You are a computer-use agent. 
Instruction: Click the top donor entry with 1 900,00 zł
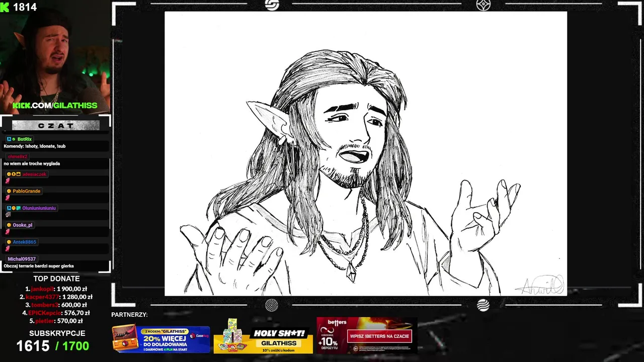(x=56, y=289)
